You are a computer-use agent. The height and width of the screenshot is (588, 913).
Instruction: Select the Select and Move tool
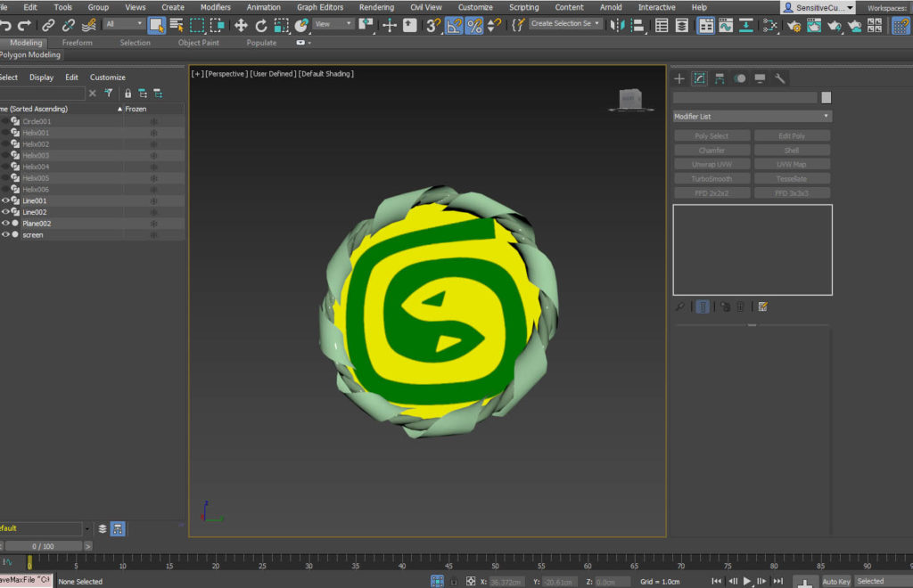(241, 25)
